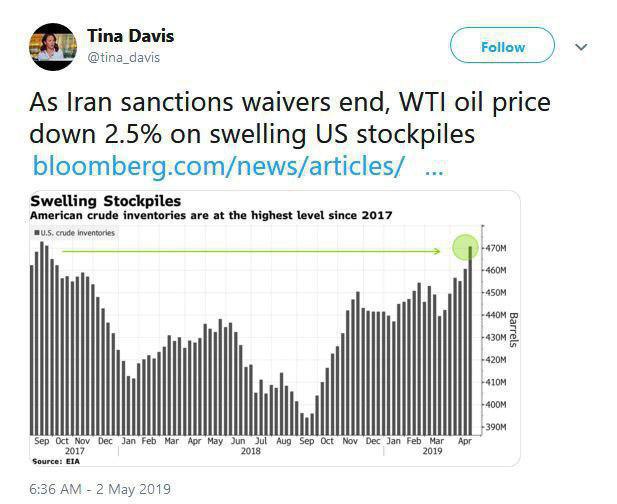Click the 390M axis label
Screen dimensions: 617x504
[x=496, y=427]
